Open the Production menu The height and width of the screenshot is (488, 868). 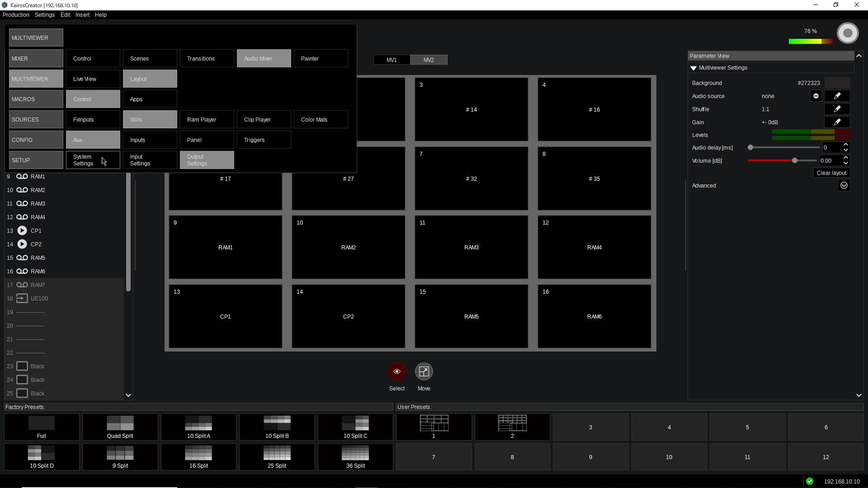(x=16, y=15)
